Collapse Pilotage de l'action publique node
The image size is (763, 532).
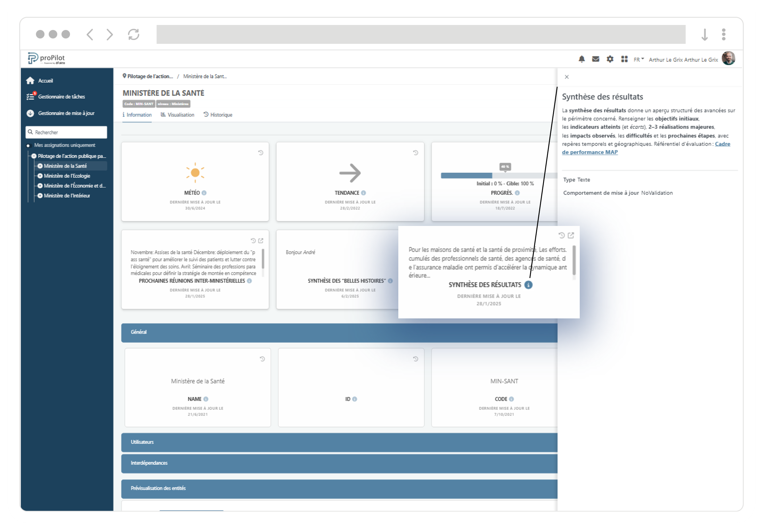point(34,156)
